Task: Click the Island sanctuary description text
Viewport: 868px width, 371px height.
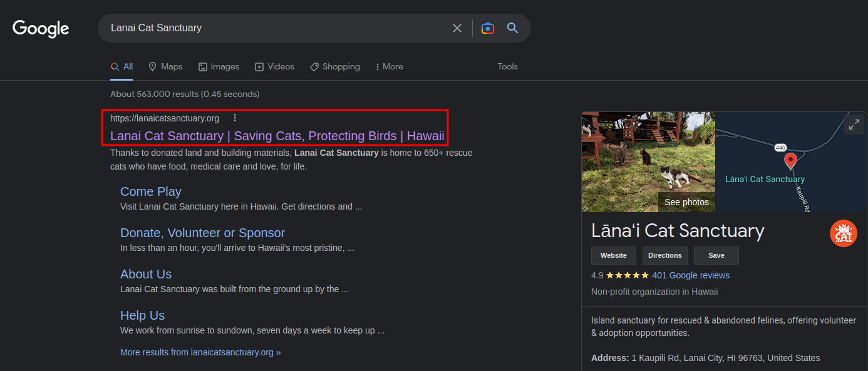Action: (x=723, y=327)
